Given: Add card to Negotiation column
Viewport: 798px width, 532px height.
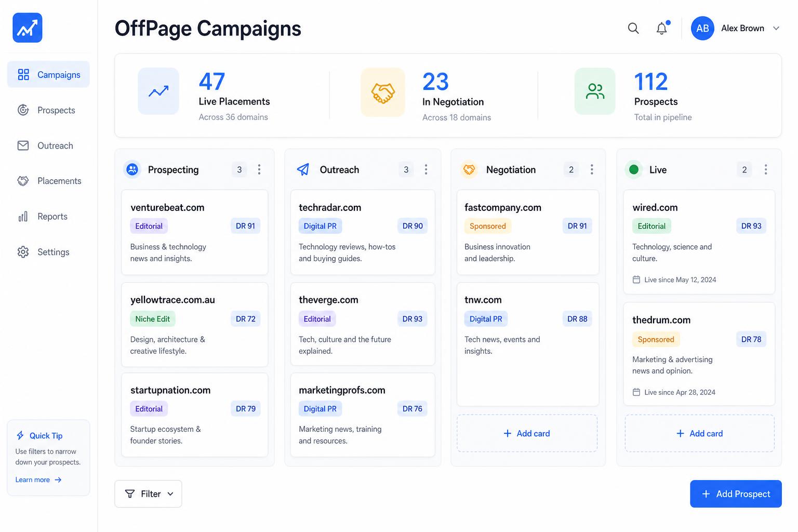Looking at the screenshot, I should point(527,433).
